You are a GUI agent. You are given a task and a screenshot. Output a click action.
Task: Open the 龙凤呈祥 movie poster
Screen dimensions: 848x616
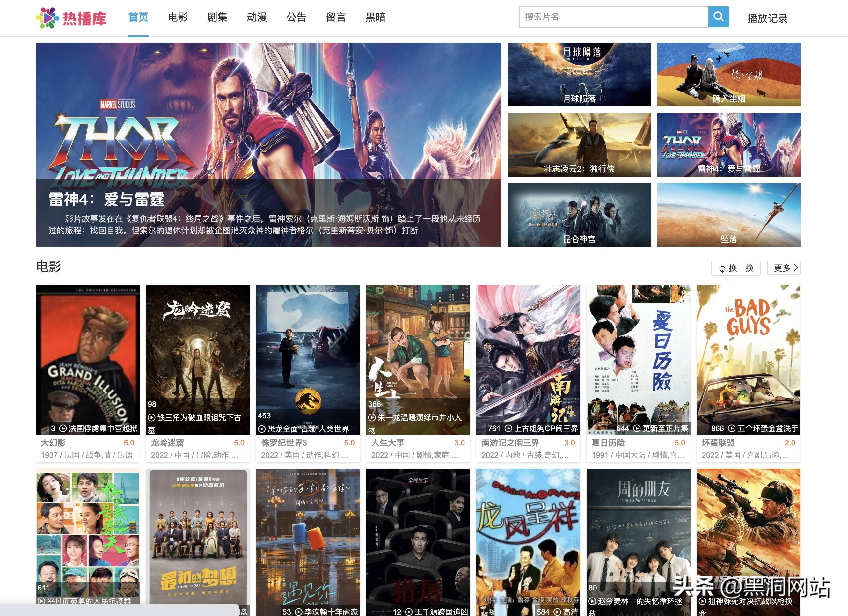pos(528,542)
